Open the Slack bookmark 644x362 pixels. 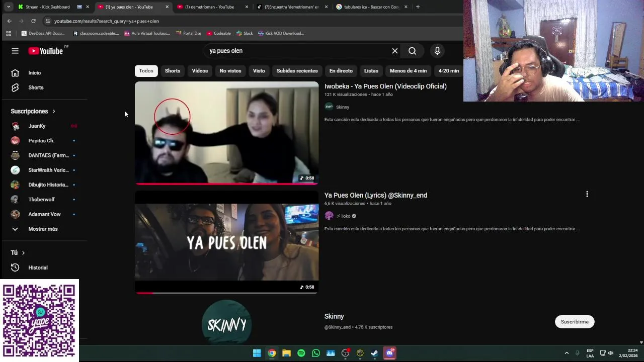coord(245,33)
